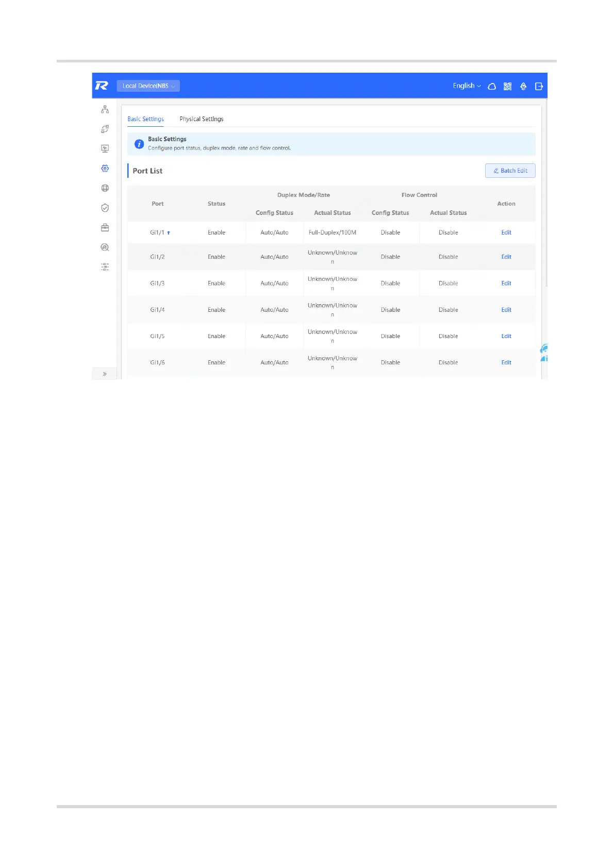Click Auto/Auto in the Gi1/1 row
This screenshot has height=868, width=614.
pyautogui.click(x=274, y=232)
